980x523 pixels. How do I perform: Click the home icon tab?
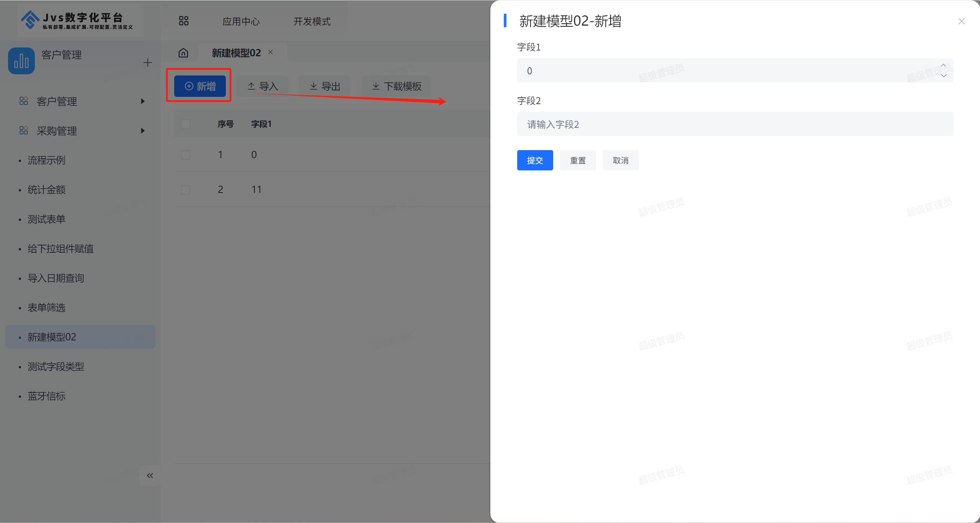(183, 53)
